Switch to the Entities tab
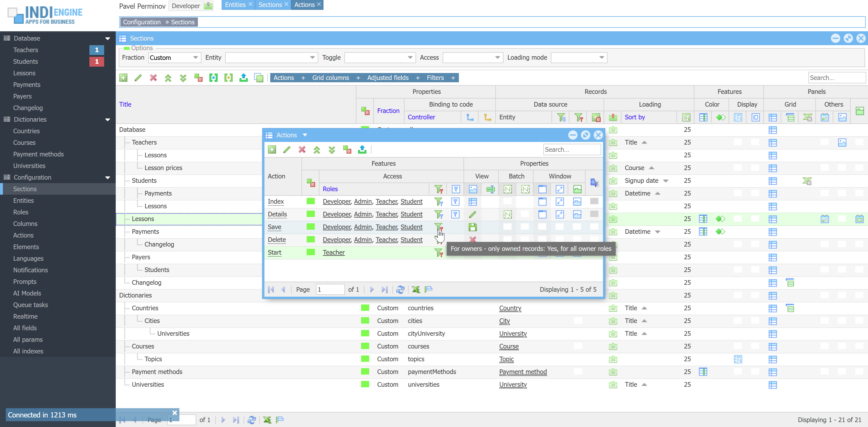The width and height of the screenshot is (868, 427). (x=235, y=5)
